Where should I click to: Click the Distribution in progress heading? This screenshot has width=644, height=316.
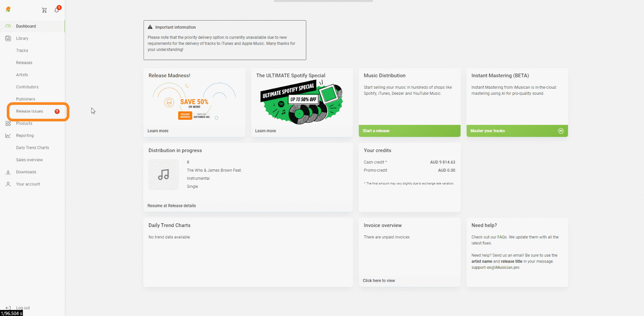point(175,150)
